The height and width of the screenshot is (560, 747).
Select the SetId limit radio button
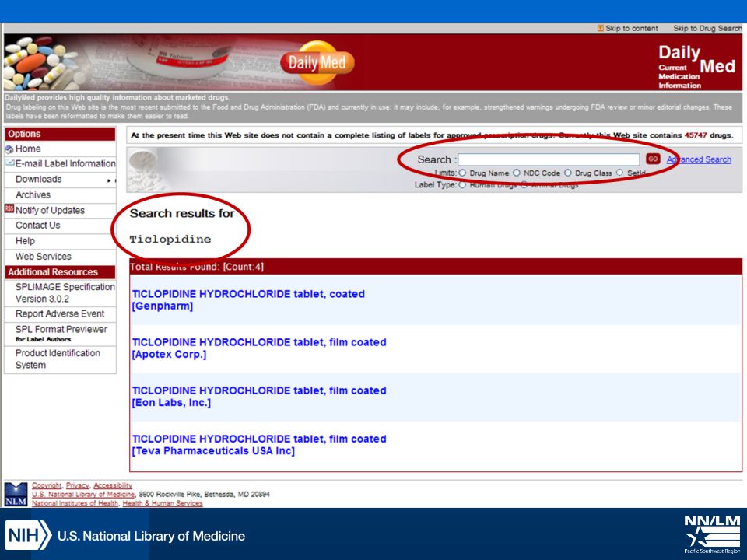tap(619, 173)
